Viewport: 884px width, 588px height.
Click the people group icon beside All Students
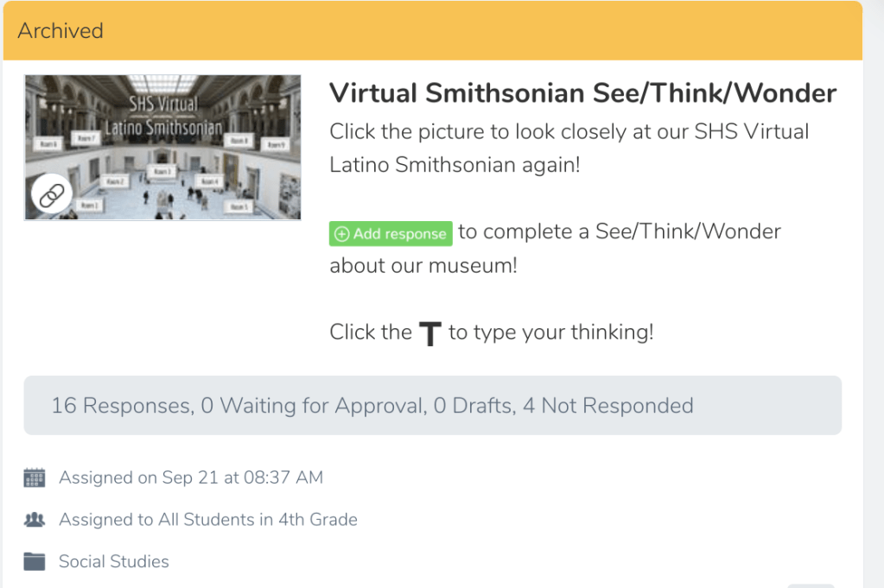pos(35,520)
